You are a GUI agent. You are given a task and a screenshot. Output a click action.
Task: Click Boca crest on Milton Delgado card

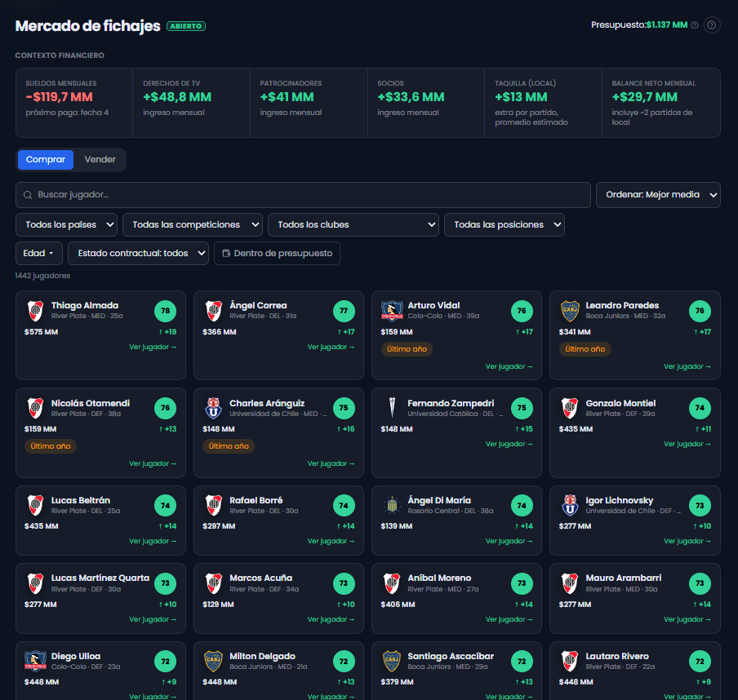(214, 661)
